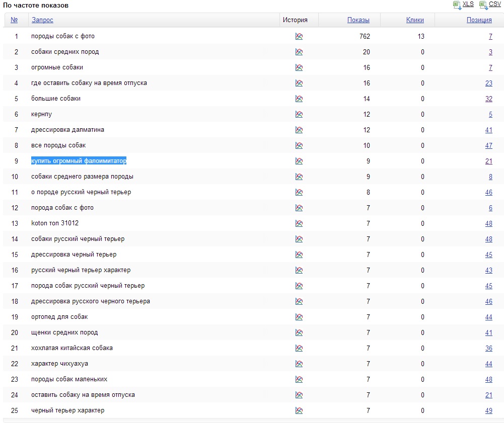Download report via CSV link

[495, 5]
